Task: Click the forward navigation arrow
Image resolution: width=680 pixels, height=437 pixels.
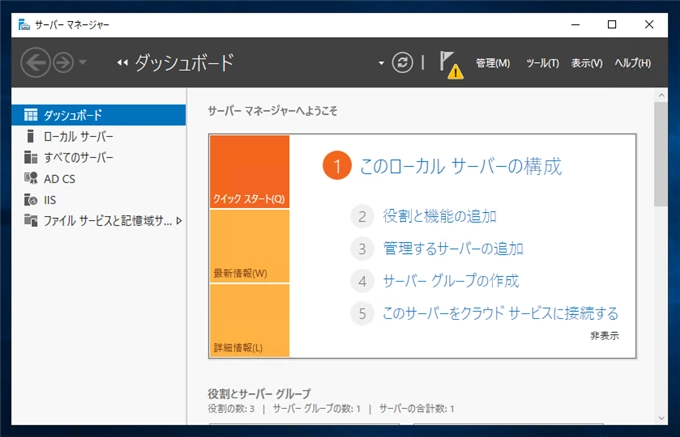Action: point(63,63)
